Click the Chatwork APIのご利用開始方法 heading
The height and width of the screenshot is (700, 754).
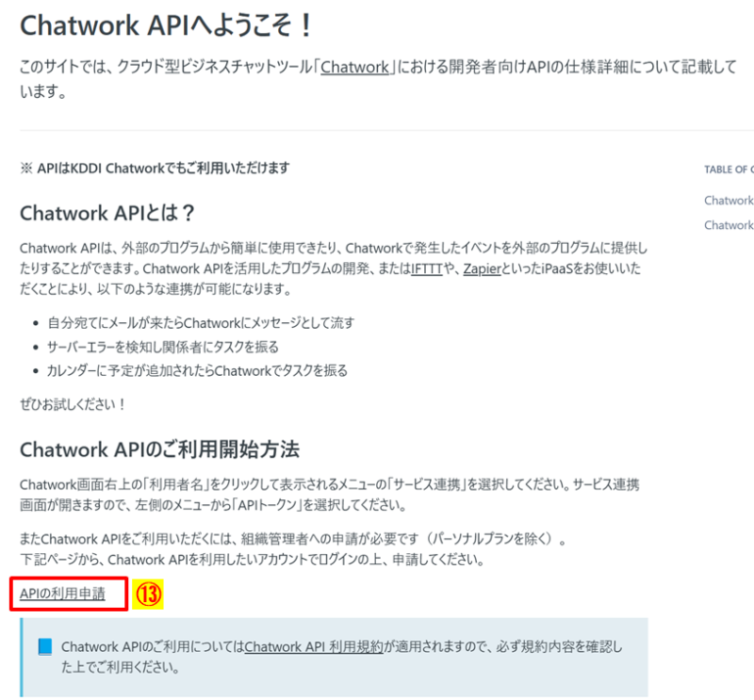pyautogui.click(x=159, y=449)
